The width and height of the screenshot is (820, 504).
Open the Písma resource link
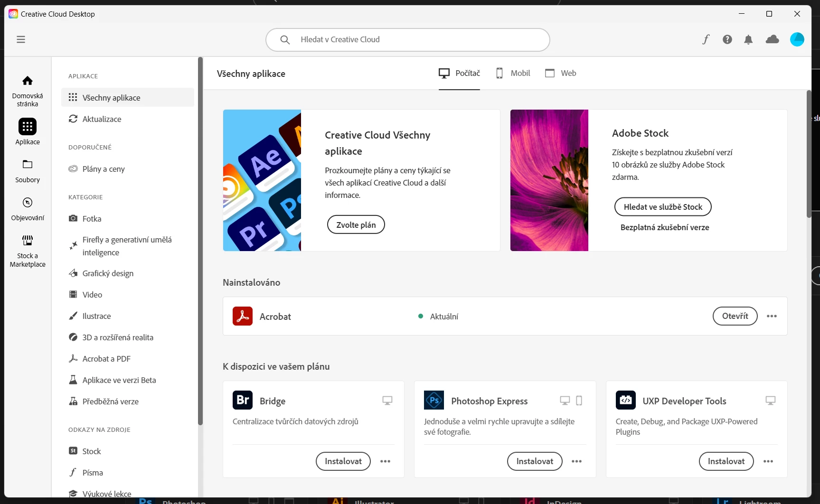coord(128,472)
